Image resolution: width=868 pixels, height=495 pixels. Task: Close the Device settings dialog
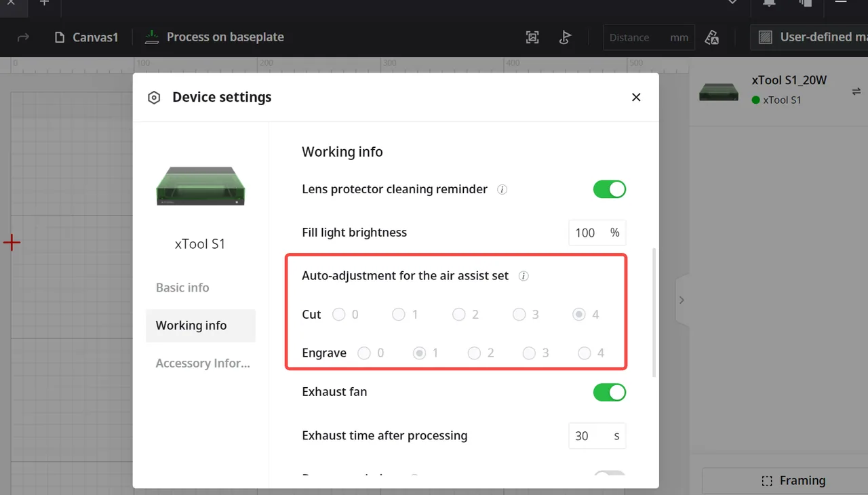click(x=636, y=97)
